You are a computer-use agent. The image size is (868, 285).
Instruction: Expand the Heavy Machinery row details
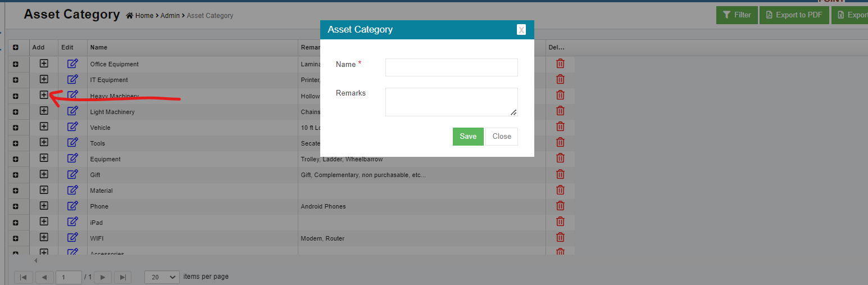[16, 96]
